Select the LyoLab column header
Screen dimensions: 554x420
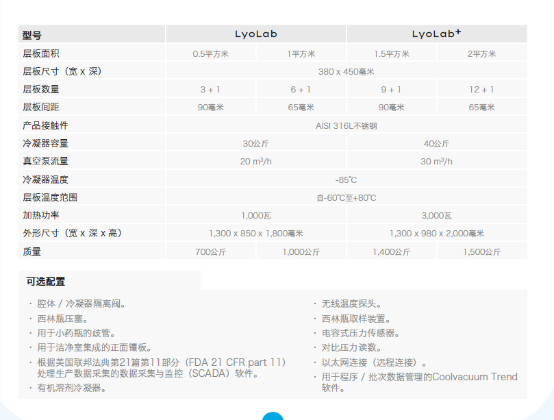(256, 34)
